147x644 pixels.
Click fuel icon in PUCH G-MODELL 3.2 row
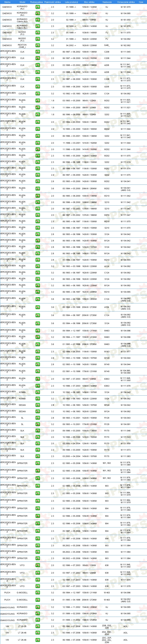coord(38,593)
